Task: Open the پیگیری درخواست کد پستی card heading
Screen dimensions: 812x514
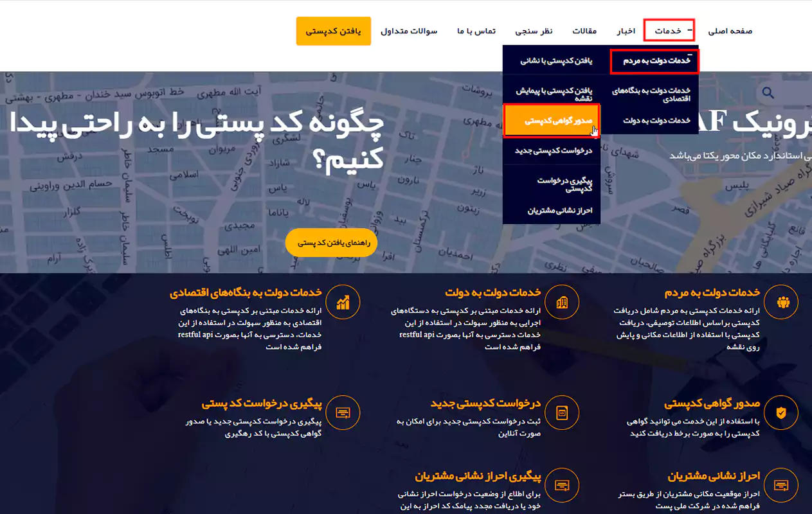Action: [x=262, y=404]
